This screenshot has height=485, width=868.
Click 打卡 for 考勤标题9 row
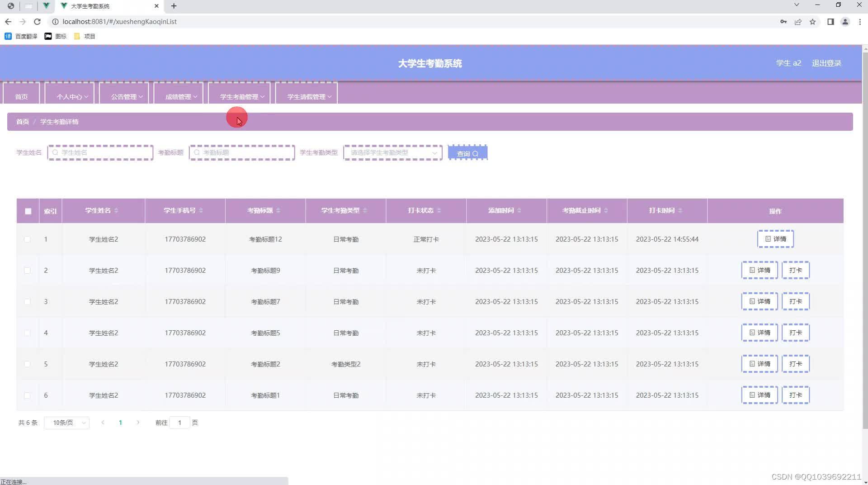click(x=796, y=270)
